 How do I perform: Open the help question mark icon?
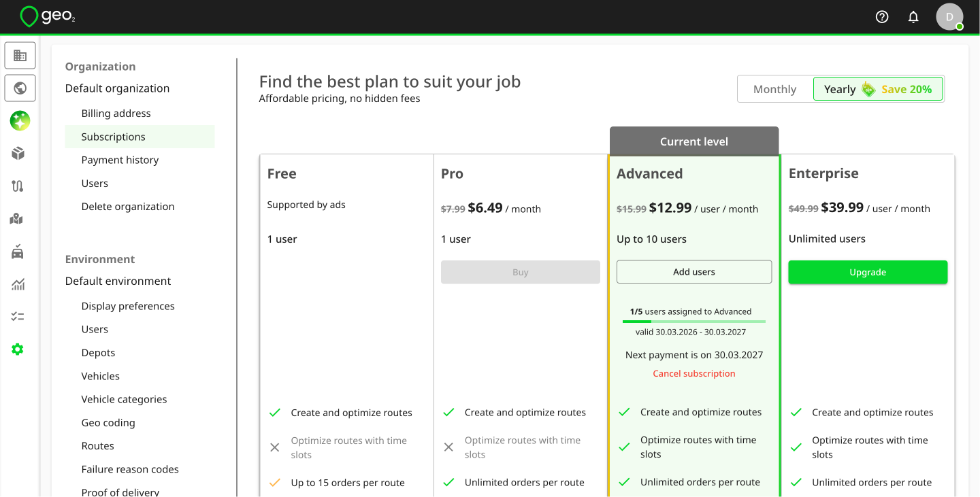pos(882,17)
